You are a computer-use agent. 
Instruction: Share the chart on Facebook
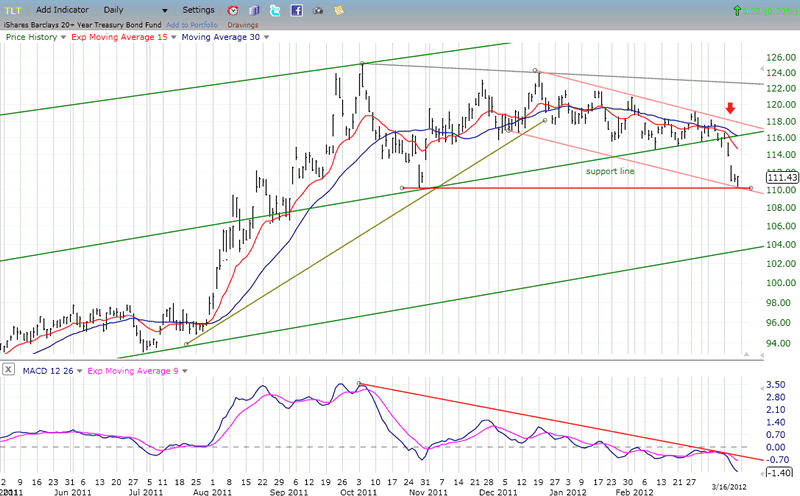coord(297,10)
